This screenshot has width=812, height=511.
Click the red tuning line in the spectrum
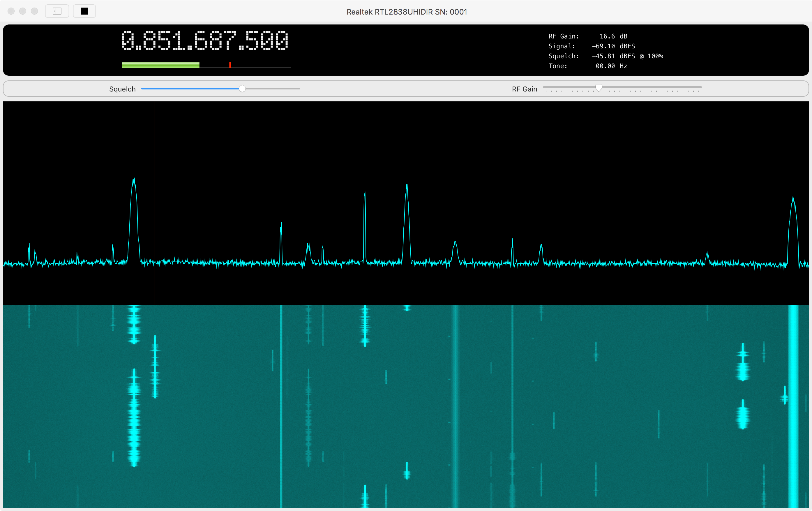pyautogui.click(x=154, y=203)
